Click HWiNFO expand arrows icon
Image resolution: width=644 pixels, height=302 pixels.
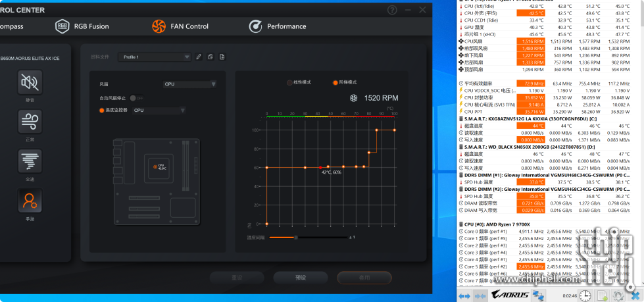pos(464,295)
